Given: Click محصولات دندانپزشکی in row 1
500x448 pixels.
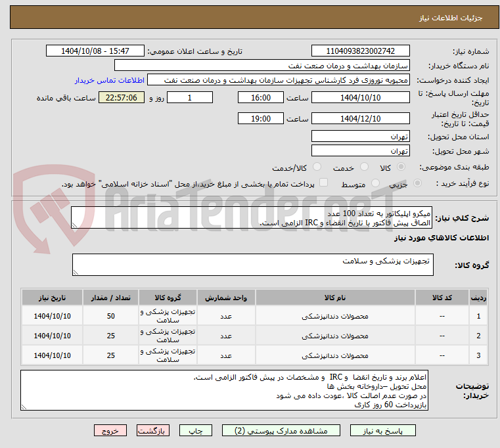Looking at the screenshot, I should click(x=335, y=317).
